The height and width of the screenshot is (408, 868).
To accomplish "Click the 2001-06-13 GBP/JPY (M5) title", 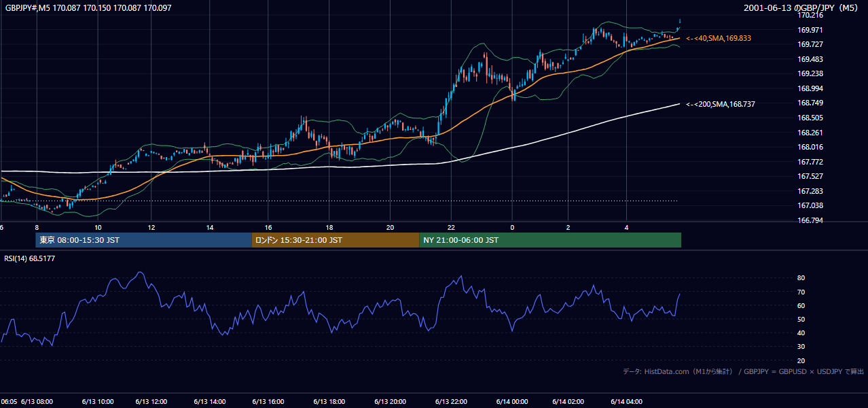I will coord(801,7).
